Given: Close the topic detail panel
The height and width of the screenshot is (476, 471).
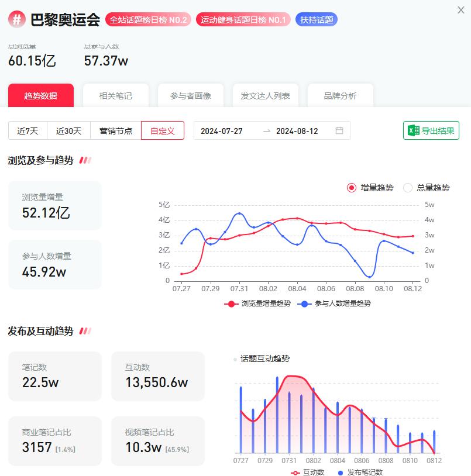Looking at the screenshot, I should [x=460, y=10].
